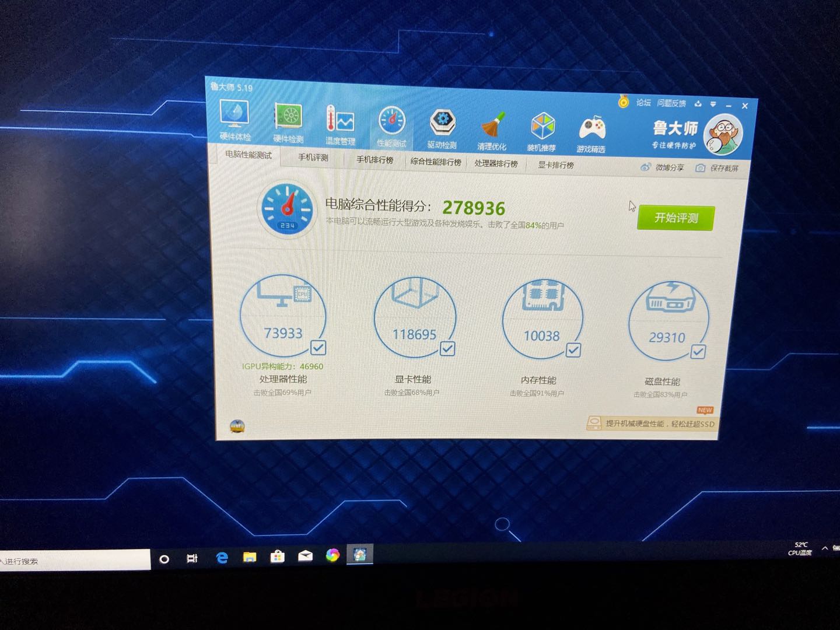This screenshot has width=840, height=630.
Task: Switch to the 电脑性能测试 tab
Action: click(x=249, y=155)
